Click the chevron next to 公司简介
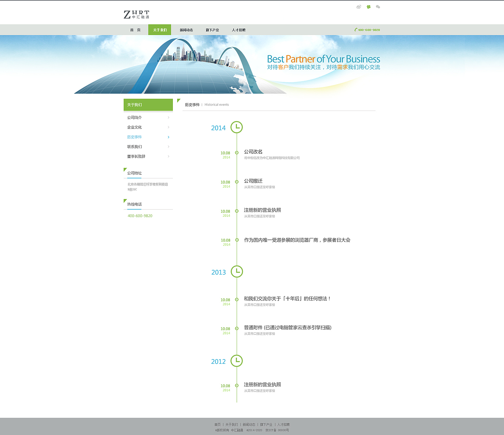The image size is (504, 435). [169, 118]
